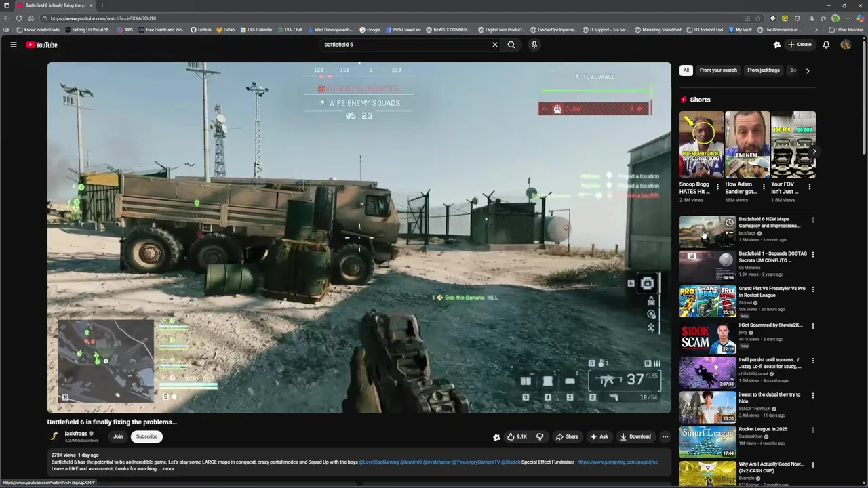Open the Marketing SharePoint bookmark

[658, 30]
